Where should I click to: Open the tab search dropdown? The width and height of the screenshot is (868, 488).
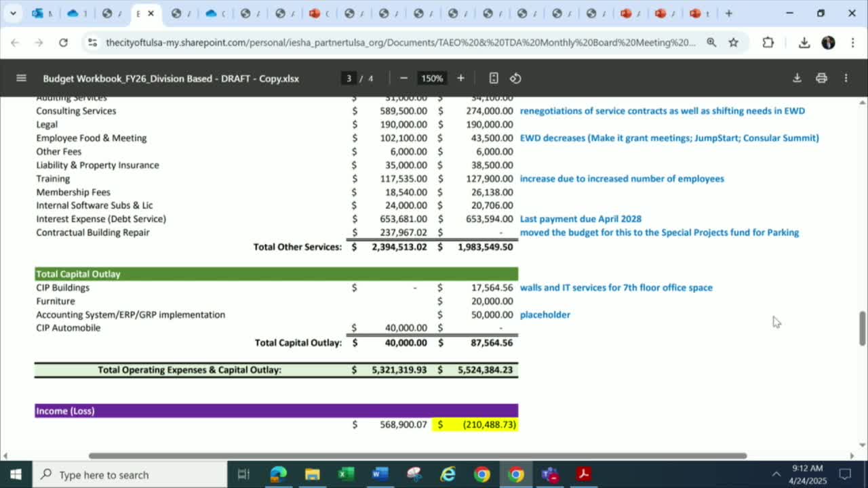click(12, 13)
